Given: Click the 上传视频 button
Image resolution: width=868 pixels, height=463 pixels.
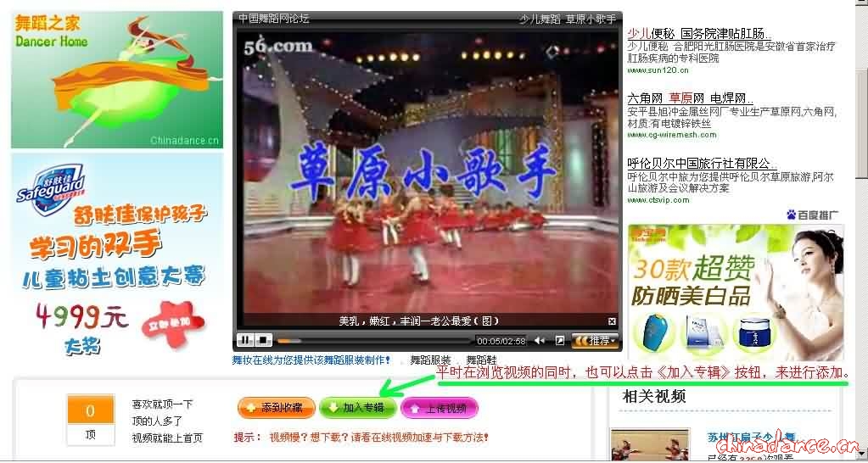Looking at the screenshot, I should pos(440,408).
